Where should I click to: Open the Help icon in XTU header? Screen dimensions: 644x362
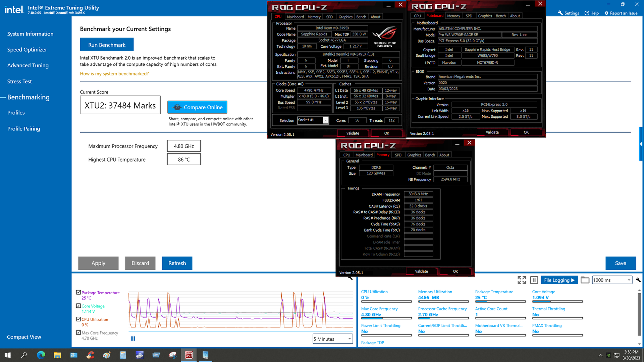pos(587,13)
